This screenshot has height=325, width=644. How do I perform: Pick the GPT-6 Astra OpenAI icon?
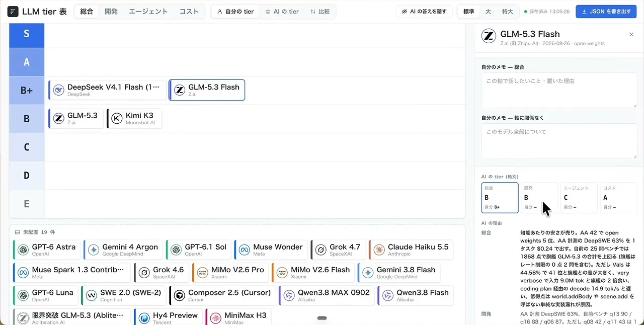[23, 250]
